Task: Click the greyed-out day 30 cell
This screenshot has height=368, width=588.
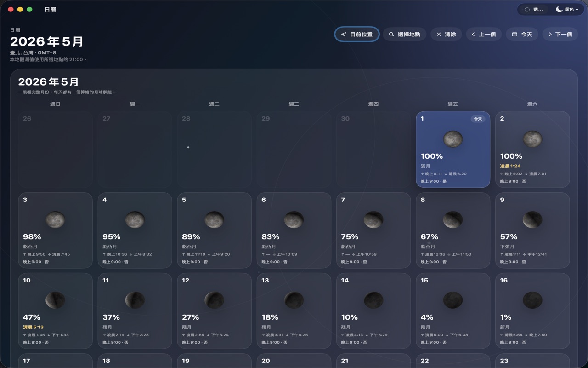Action: [x=373, y=149]
